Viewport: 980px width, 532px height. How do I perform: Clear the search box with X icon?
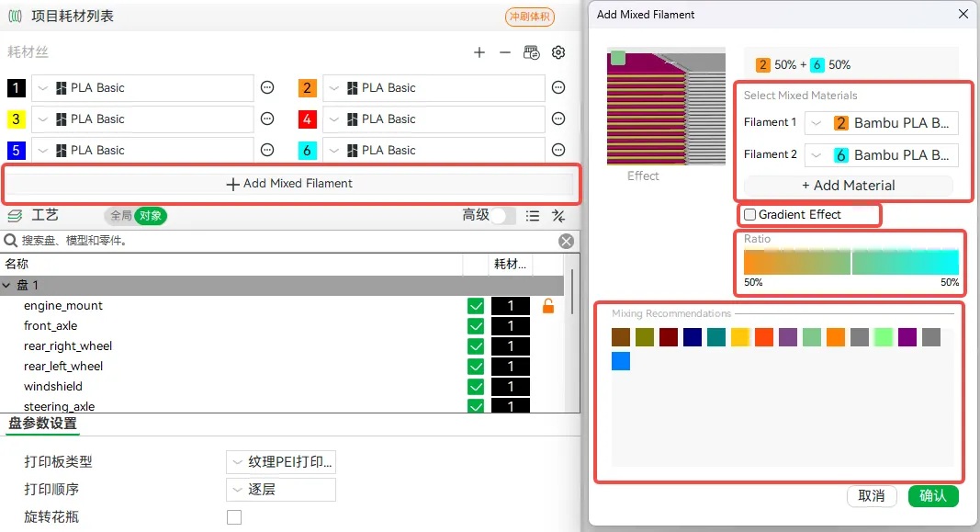point(567,241)
